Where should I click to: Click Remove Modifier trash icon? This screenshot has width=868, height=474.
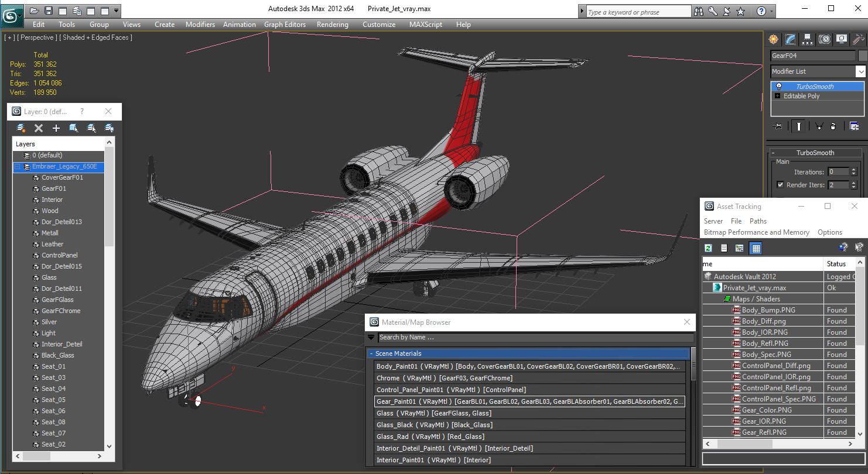click(833, 126)
